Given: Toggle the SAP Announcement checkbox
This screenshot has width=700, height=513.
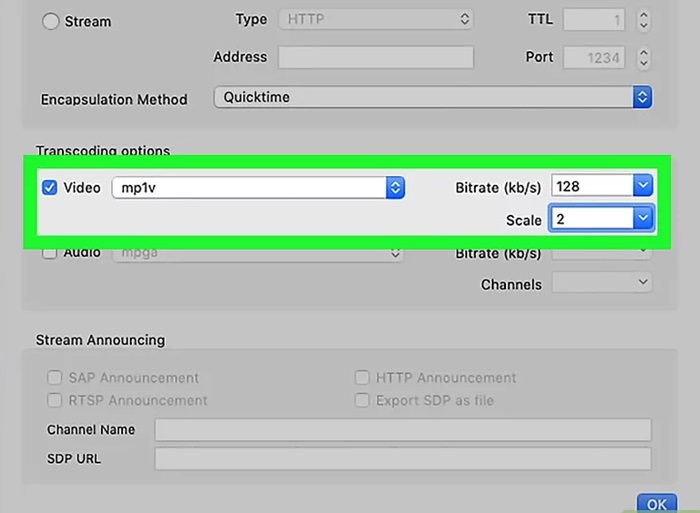Looking at the screenshot, I should click(53, 378).
